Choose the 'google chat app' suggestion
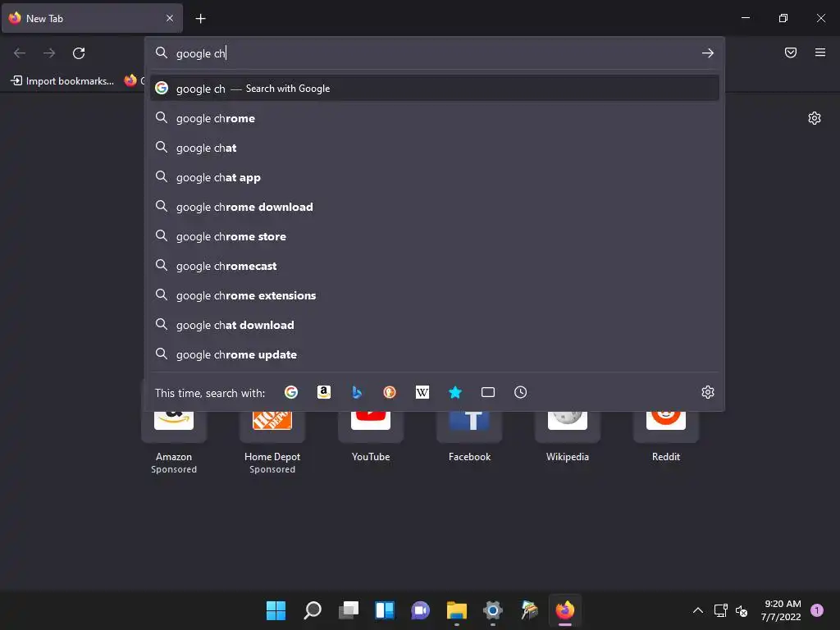Screen dimensions: 840x630 tap(435, 177)
